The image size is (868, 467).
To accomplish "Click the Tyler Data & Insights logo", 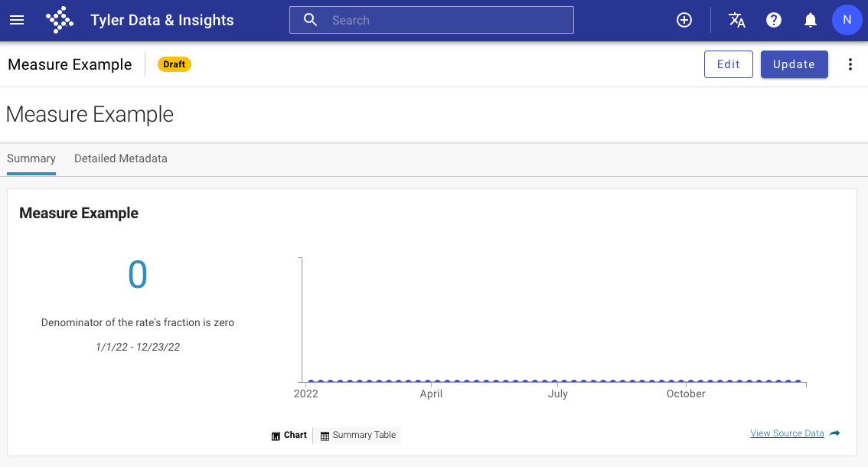I will (x=60, y=21).
